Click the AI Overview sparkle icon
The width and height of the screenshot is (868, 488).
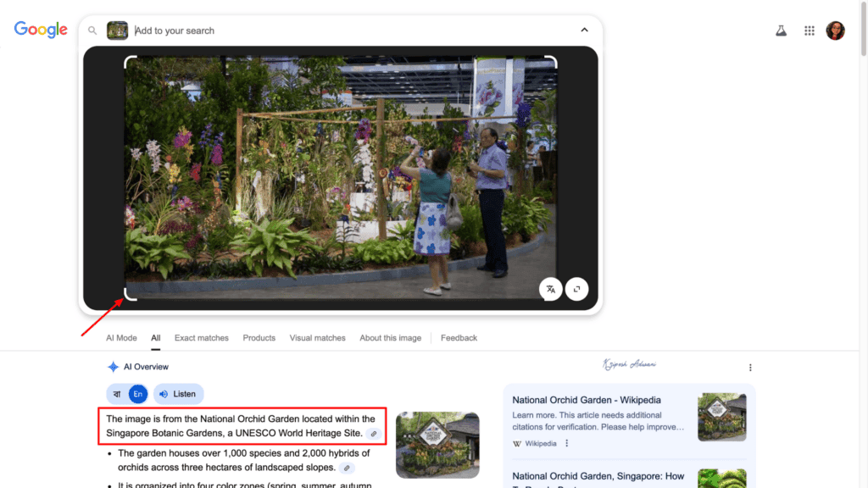(113, 366)
